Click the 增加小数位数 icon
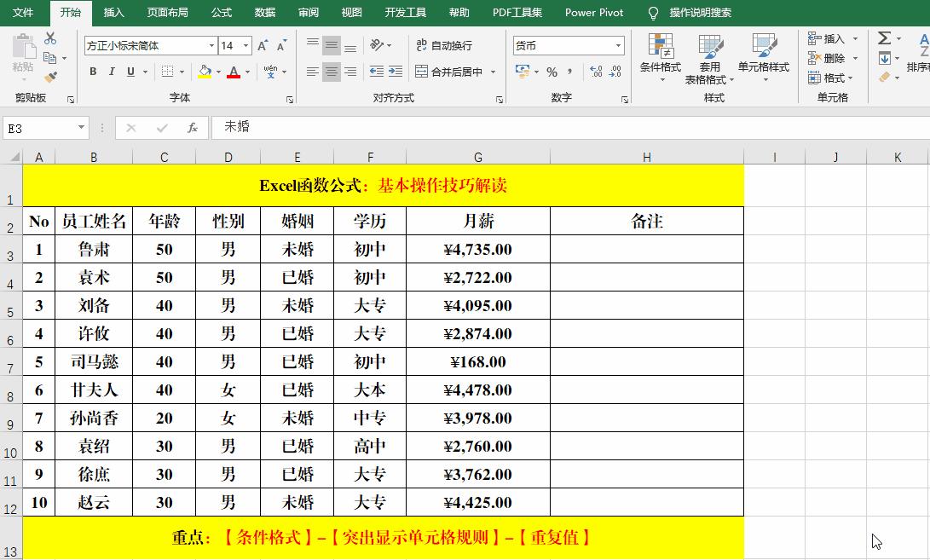930x560 pixels. point(596,72)
